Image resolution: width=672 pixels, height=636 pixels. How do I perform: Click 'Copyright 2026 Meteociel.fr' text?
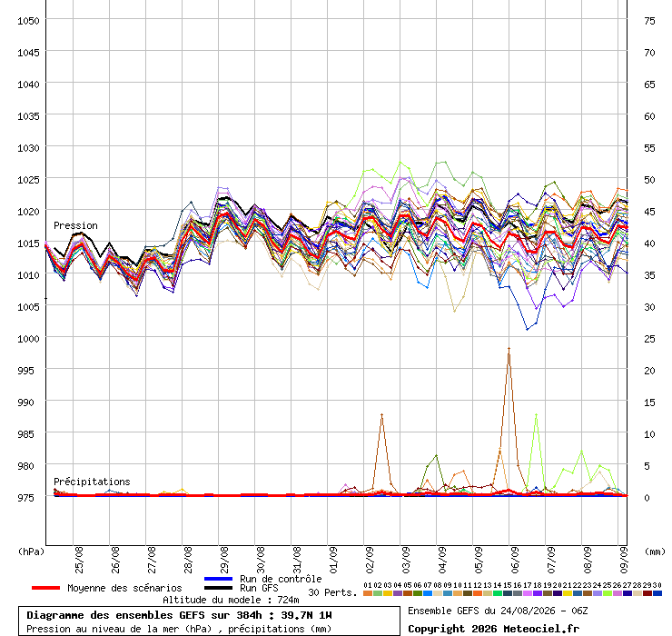493,629
